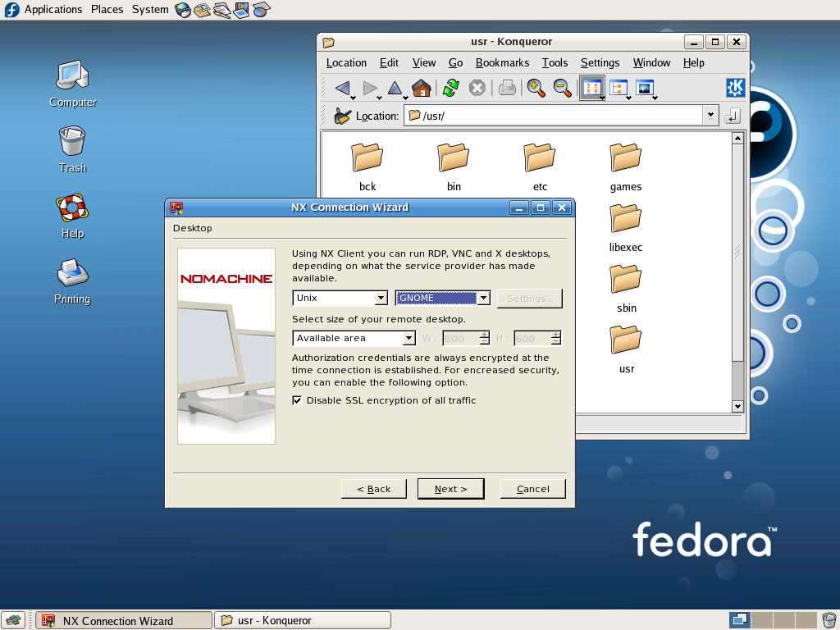Open the Unix session type dropdown
Screen dimensions: 840x630
pos(340,298)
